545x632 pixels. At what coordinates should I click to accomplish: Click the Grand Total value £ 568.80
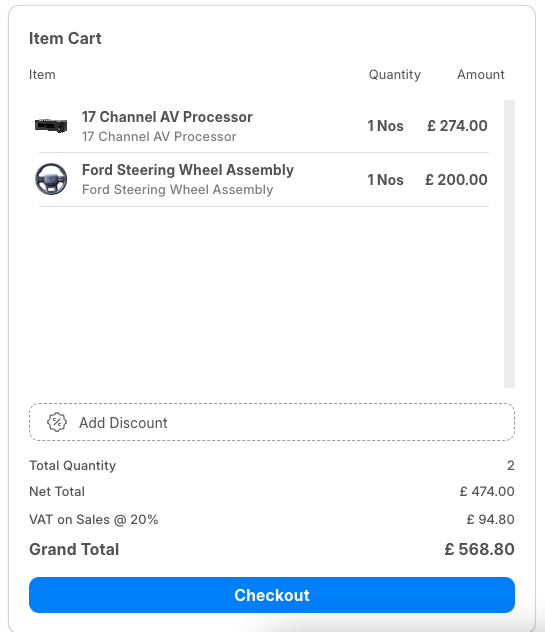pos(479,549)
